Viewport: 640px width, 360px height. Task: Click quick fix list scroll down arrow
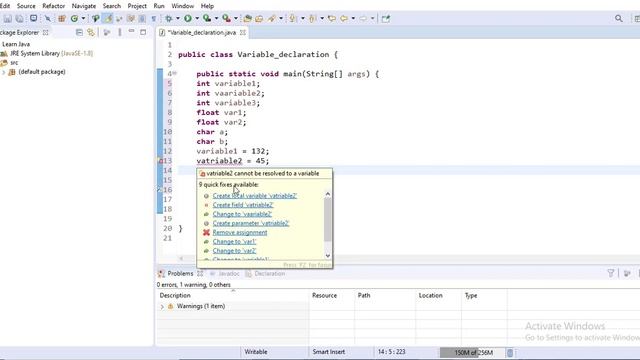pos(327,256)
